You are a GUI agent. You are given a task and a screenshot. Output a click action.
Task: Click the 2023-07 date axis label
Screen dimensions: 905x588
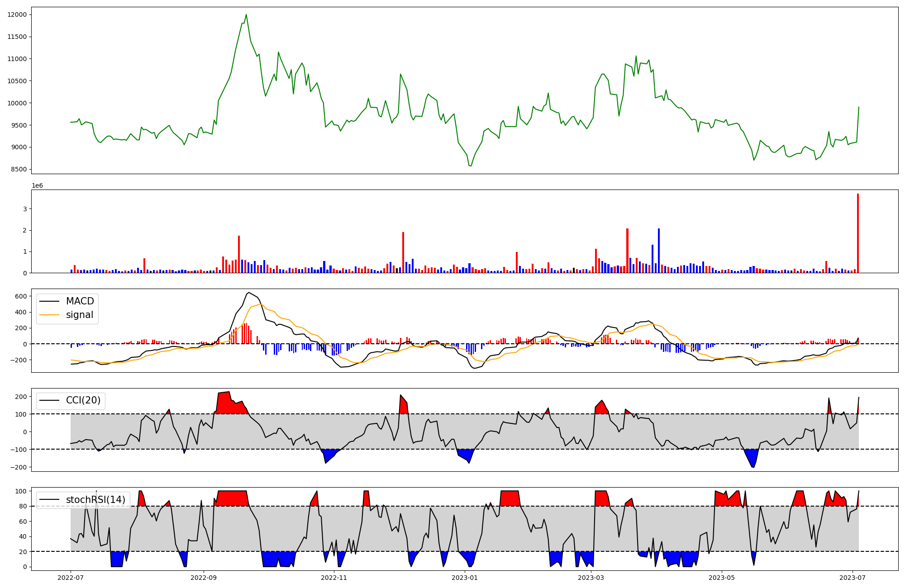coord(853,578)
